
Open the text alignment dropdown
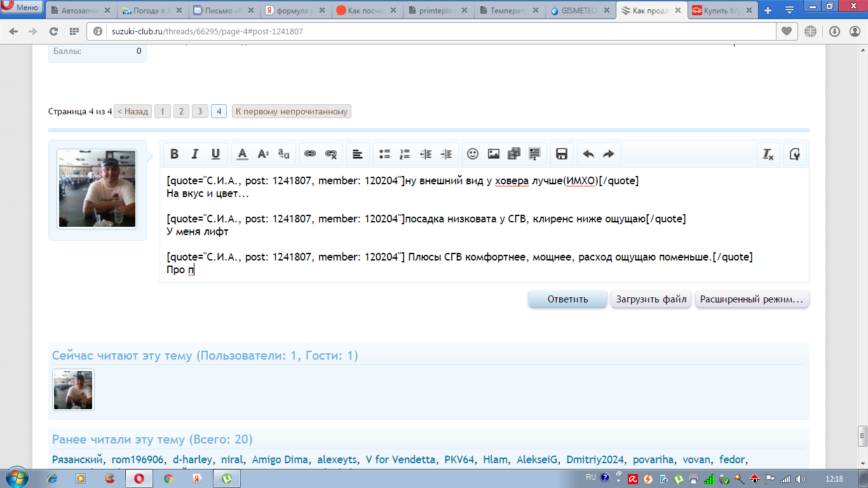358,154
